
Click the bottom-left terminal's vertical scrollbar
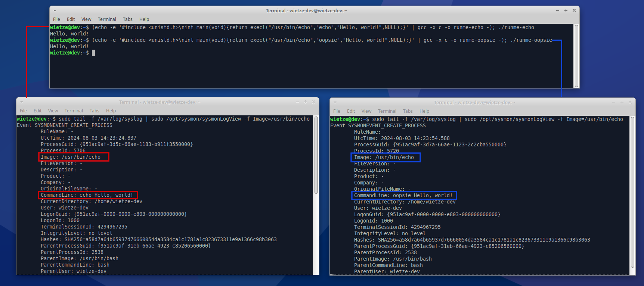pyautogui.click(x=316, y=155)
